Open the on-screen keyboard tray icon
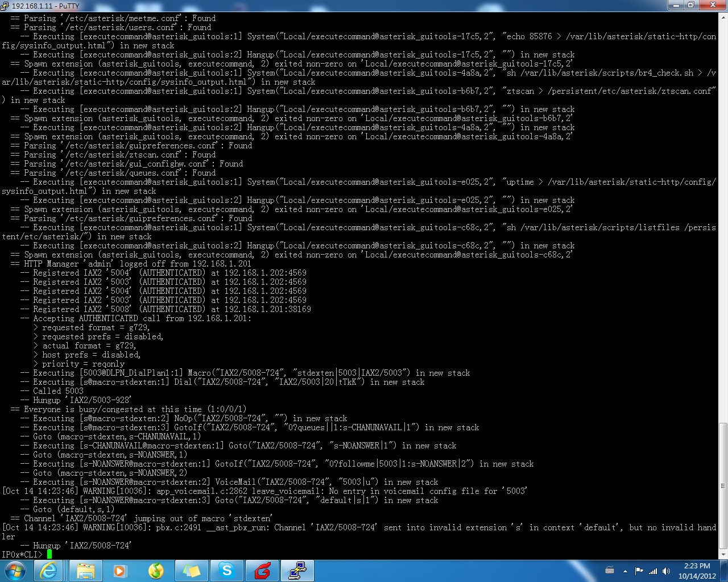 pyautogui.click(x=610, y=571)
